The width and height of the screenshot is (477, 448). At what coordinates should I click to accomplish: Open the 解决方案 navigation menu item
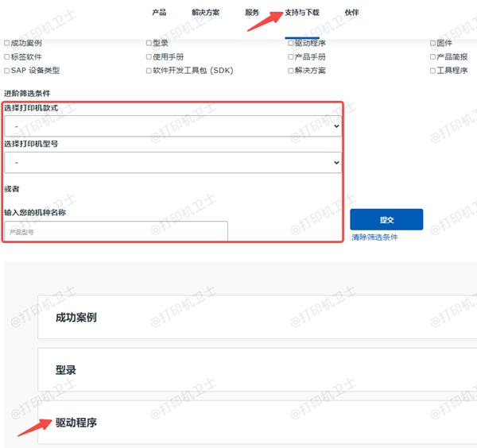(206, 13)
